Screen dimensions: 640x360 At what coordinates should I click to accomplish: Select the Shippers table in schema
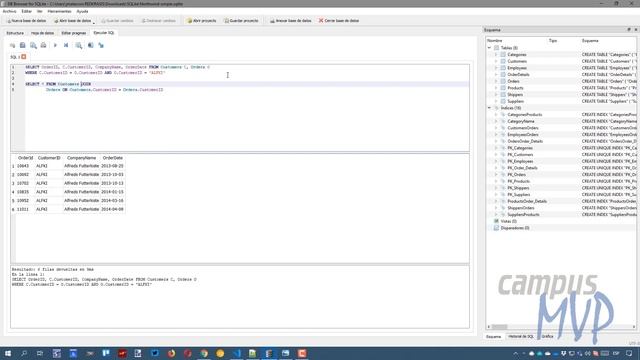(x=515, y=95)
